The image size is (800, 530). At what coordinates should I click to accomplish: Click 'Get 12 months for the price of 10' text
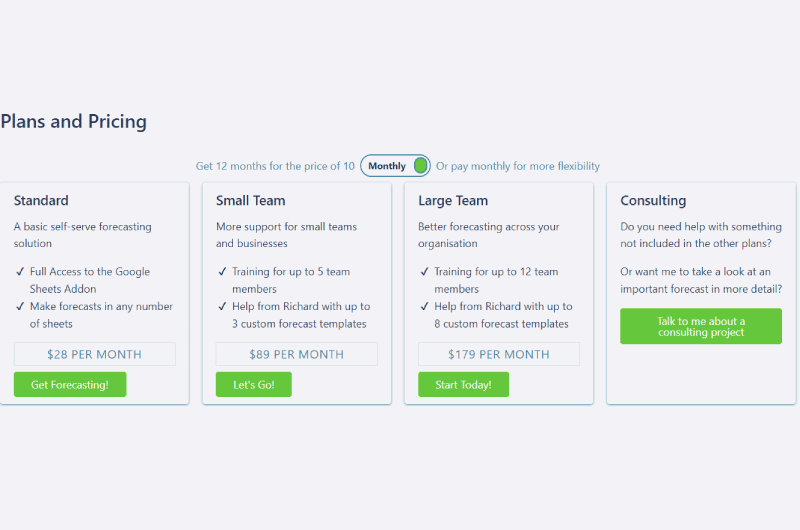pyautogui.click(x=275, y=166)
